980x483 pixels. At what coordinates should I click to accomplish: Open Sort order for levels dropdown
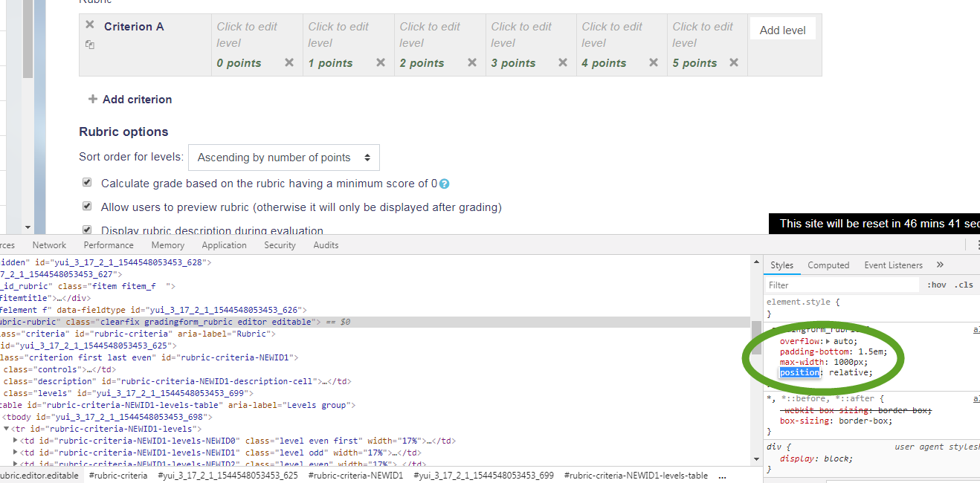pos(284,158)
